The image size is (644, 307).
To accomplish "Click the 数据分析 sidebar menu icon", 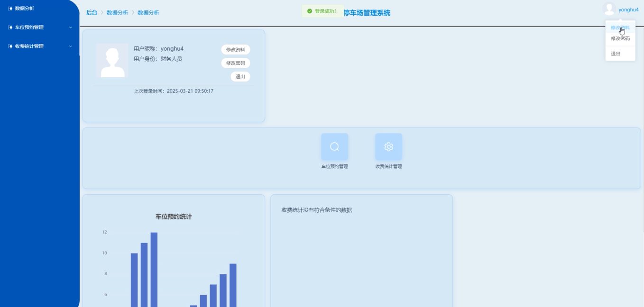I will 10,9.
